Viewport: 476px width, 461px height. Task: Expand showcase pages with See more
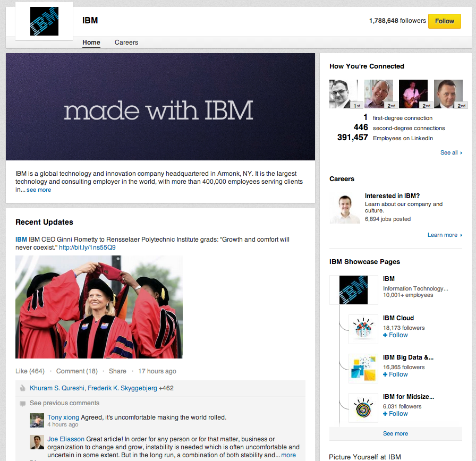(x=395, y=434)
